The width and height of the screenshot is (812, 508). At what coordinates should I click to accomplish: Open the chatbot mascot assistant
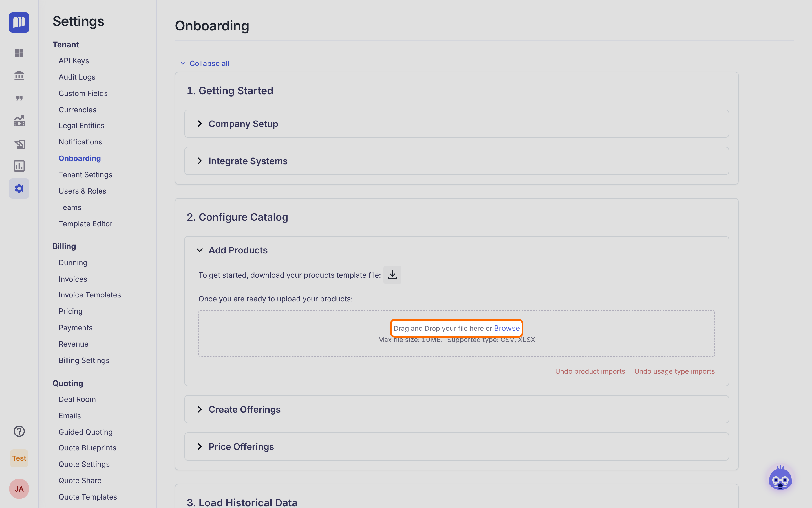[780, 478]
